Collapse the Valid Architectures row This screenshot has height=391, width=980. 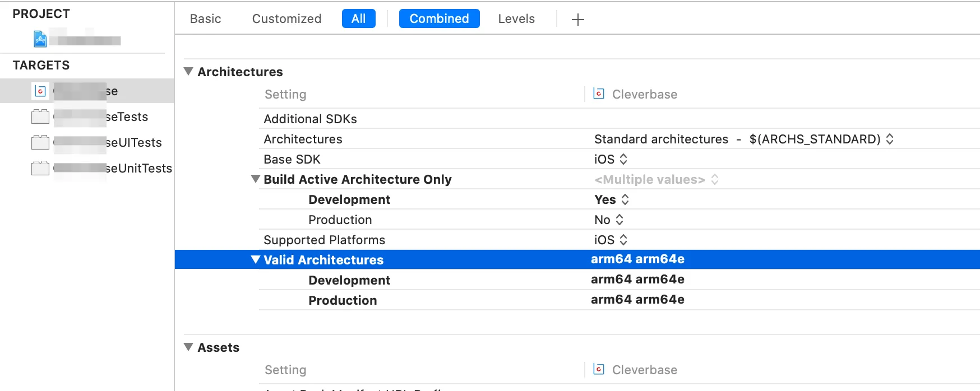point(256,260)
